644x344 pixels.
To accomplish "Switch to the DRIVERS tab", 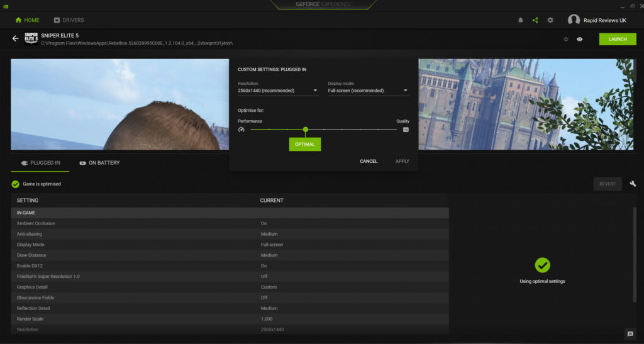I will [69, 20].
